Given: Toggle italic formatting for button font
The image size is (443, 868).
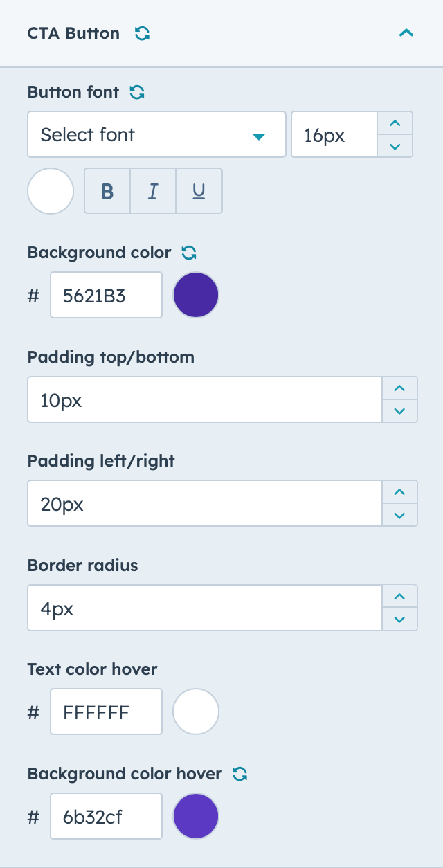Looking at the screenshot, I should coord(153,190).
